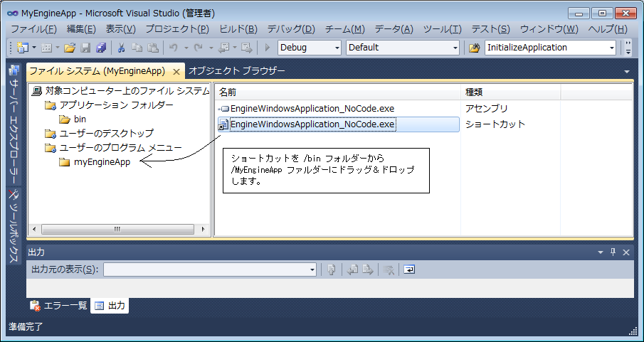Click the Clear All output icon
Screen dimensions: 644x342
[389, 269]
